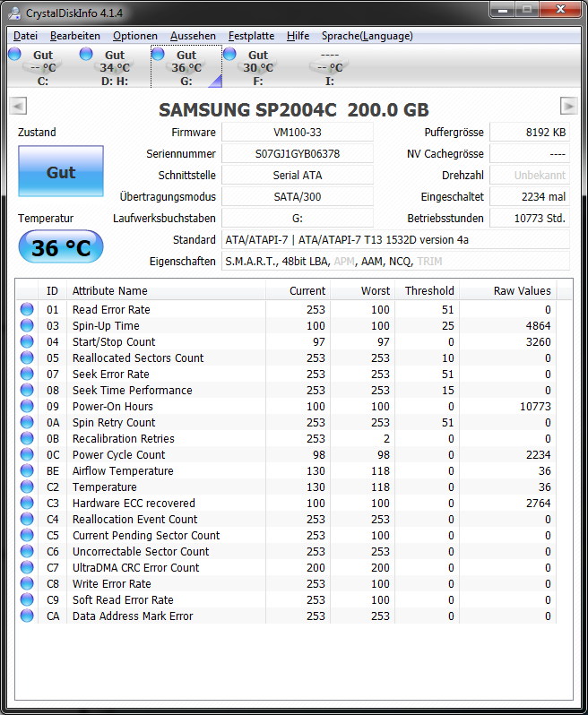Open the Datei menu
The image size is (588, 715).
pyautogui.click(x=25, y=36)
